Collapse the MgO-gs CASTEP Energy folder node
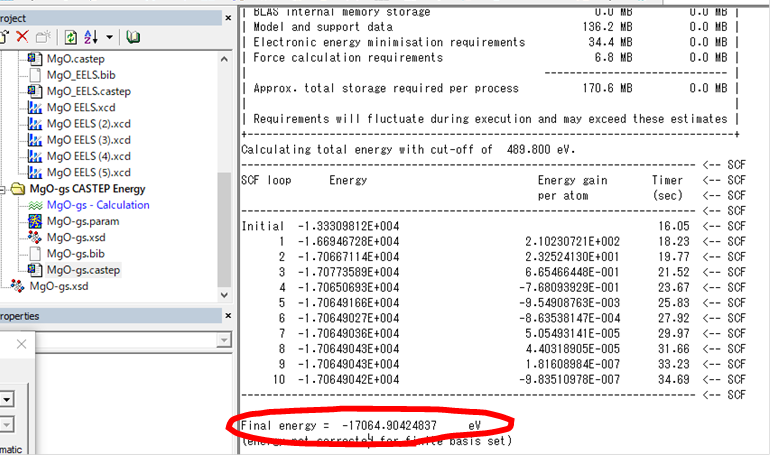The height and width of the screenshot is (455, 770). coord(2,189)
